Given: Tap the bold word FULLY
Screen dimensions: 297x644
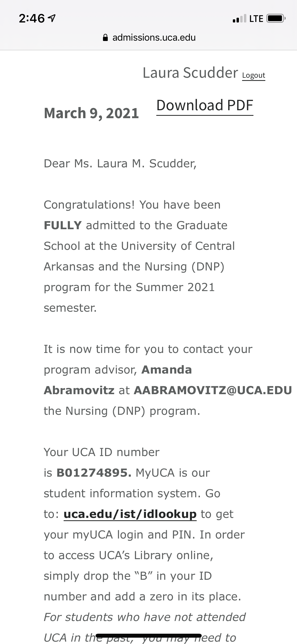Looking at the screenshot, I should (63, 226).
